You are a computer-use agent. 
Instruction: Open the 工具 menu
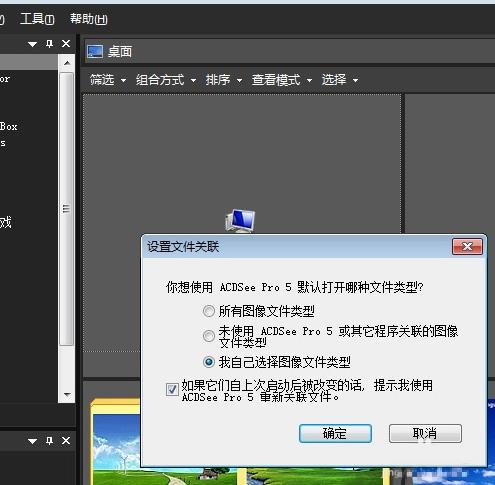click(x=37, y=19)
